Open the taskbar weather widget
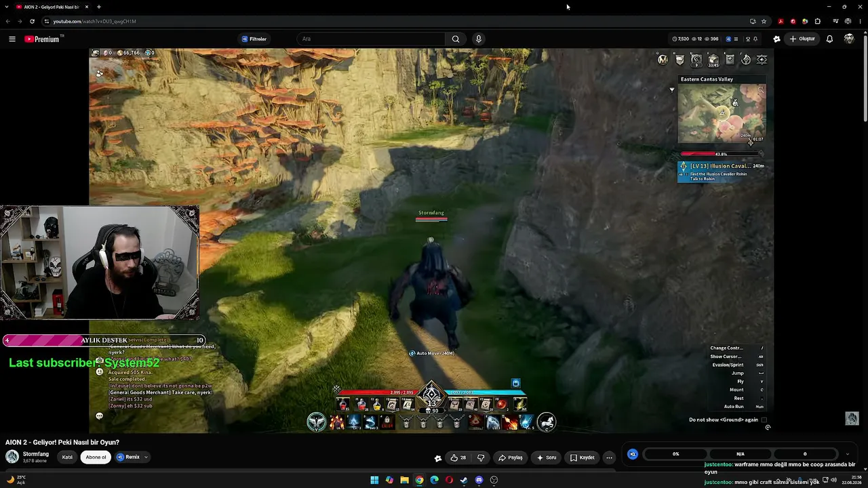The height and width of the screenshot is (488, 868). point(17,480)
